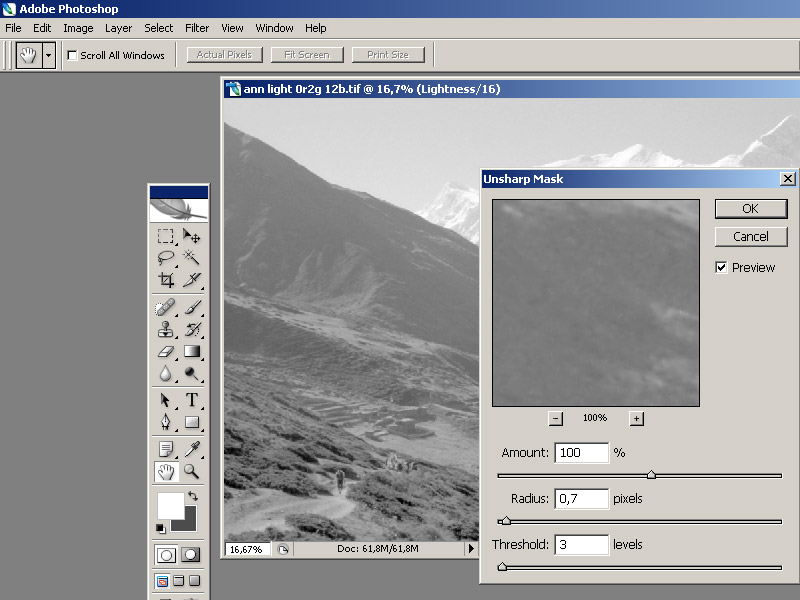Open the Layer menu
Image resolution: width=800 pixels, height=600 pixels.
click(118, 28)
